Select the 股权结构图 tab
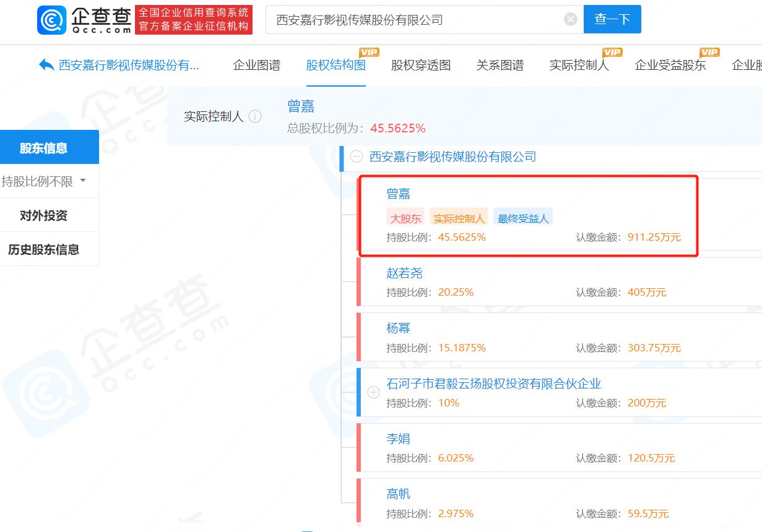The image size is (762, 532). coord(336,65)
